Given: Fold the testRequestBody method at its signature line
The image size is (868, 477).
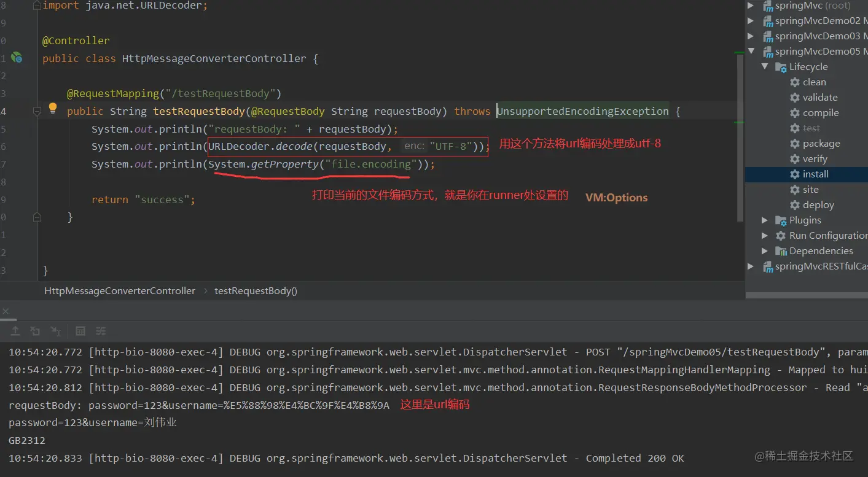Looking at the screenshot, I should click(36, 111).
